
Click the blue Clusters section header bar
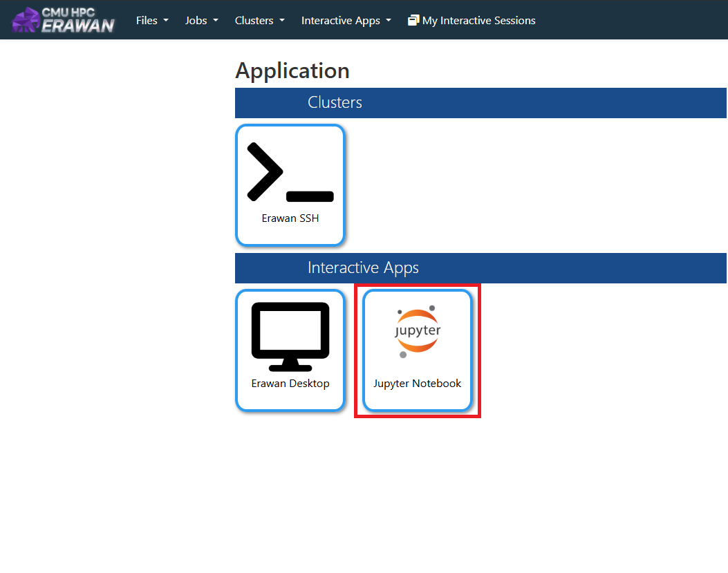coord(480,103)
